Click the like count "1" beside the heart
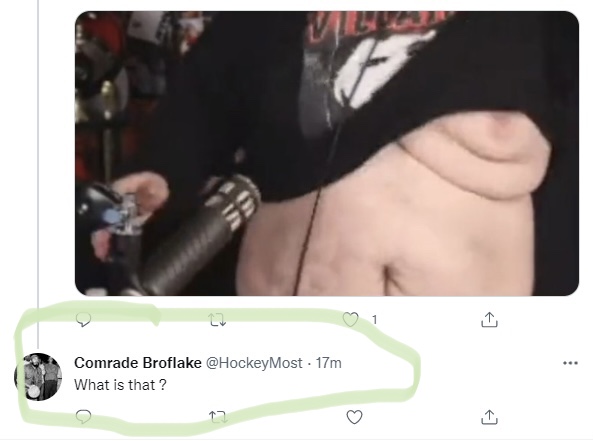This screenshot has width=593, height=441. tap(374, 320)
